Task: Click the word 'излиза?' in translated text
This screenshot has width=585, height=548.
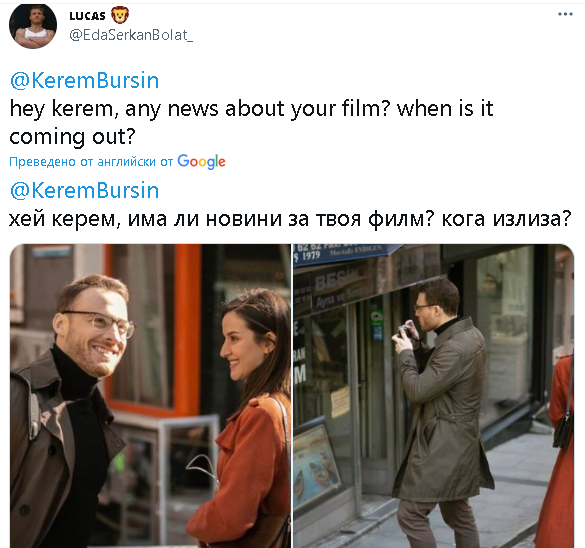Action: (532, 219)
